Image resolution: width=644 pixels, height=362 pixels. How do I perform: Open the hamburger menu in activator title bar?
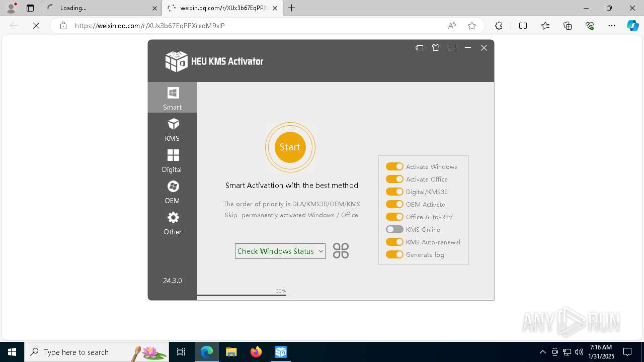(452, 48)
